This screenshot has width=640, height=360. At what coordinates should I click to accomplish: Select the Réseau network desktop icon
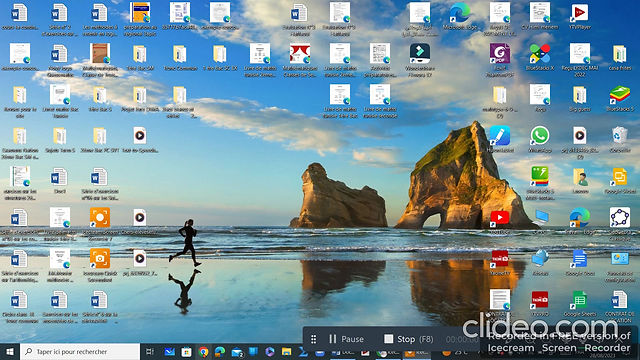pyautogui.click(x=540, y=262)
